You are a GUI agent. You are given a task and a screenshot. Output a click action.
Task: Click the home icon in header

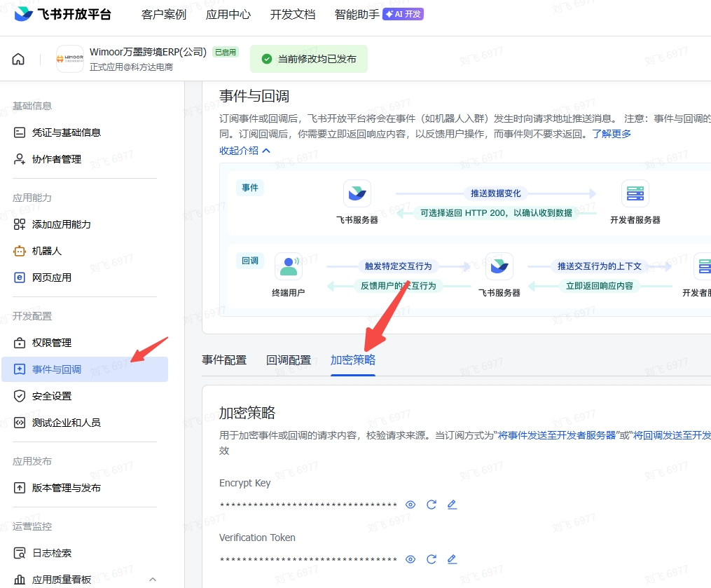[x=18, y=59]
